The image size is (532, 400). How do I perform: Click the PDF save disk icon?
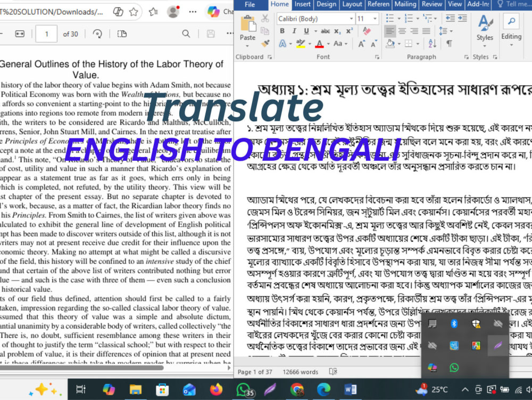211,34
